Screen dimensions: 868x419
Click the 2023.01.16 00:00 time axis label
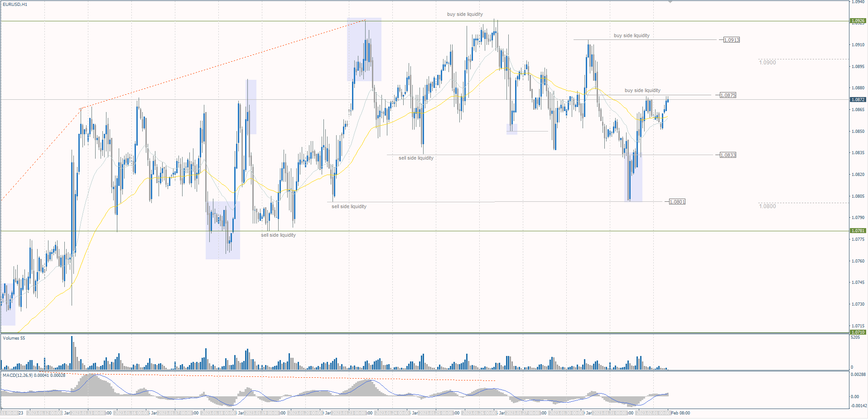click(131, 413)
